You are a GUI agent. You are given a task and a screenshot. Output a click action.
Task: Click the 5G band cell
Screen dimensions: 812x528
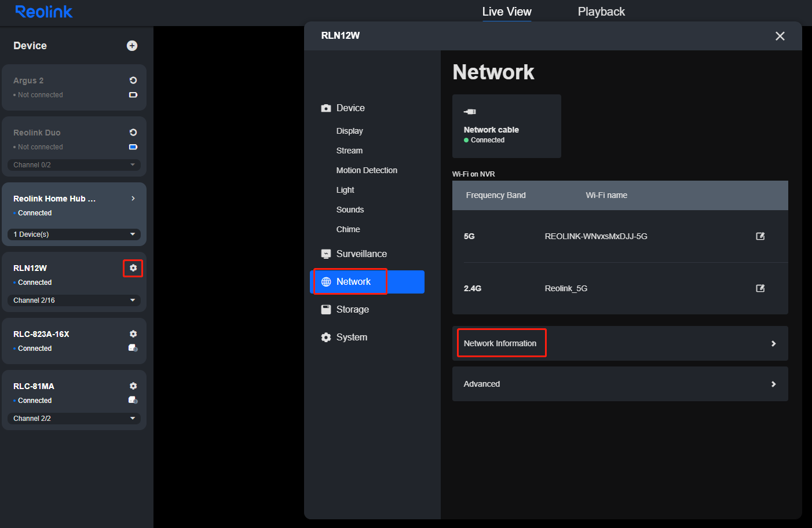[469, 236]
